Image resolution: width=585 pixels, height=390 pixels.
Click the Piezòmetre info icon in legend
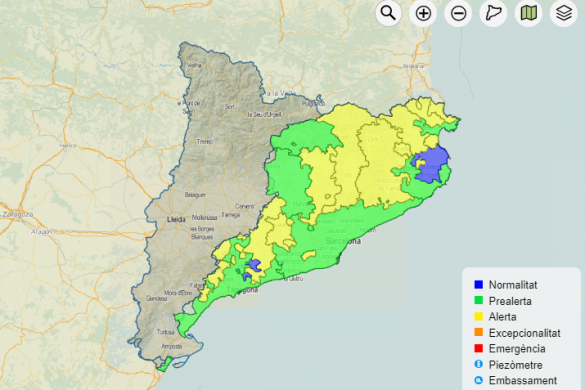[478, 364]
